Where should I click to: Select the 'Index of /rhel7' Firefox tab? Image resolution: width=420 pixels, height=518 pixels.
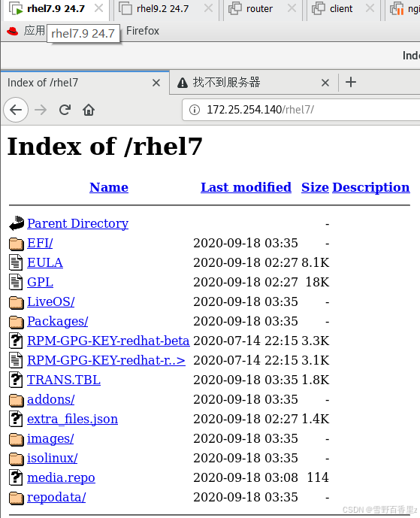[x=85, y=83]
